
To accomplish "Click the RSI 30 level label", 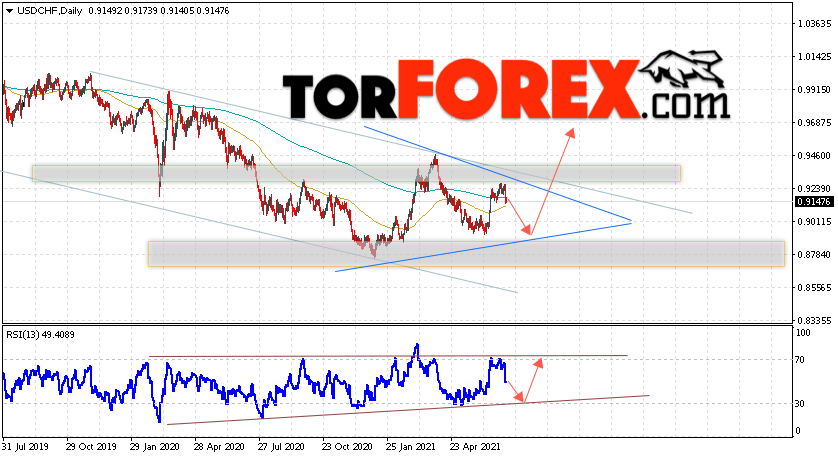I will [x=800, y=403].
